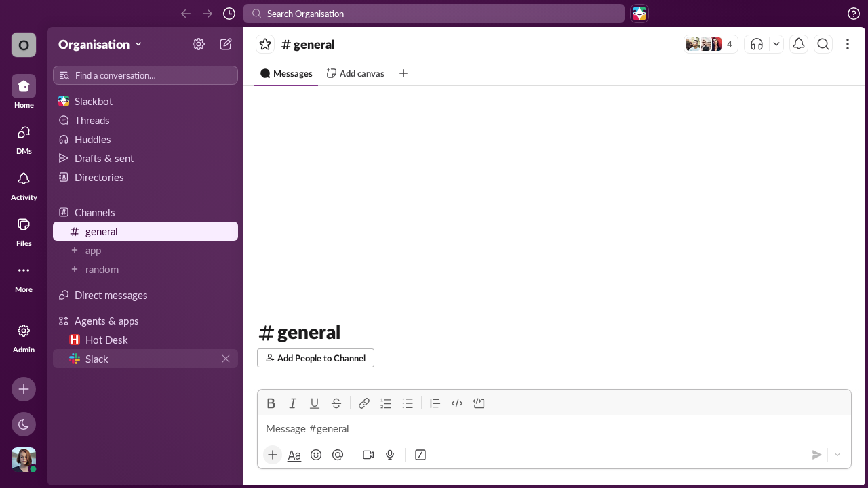Image resolution: width=868 pixels, height=488 pixels.
Task: Open the emoji picker
Action: click(316, 455)
